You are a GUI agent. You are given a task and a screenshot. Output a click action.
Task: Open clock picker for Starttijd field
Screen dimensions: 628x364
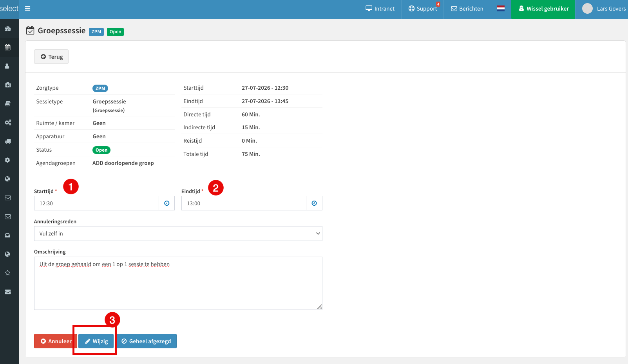(167, 203)
